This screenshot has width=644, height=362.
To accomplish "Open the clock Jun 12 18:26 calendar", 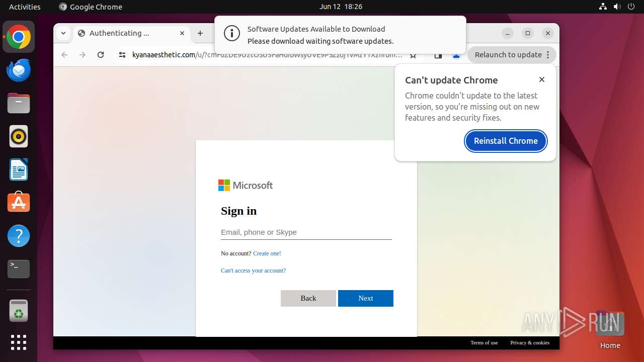I will tap(341, 7).
